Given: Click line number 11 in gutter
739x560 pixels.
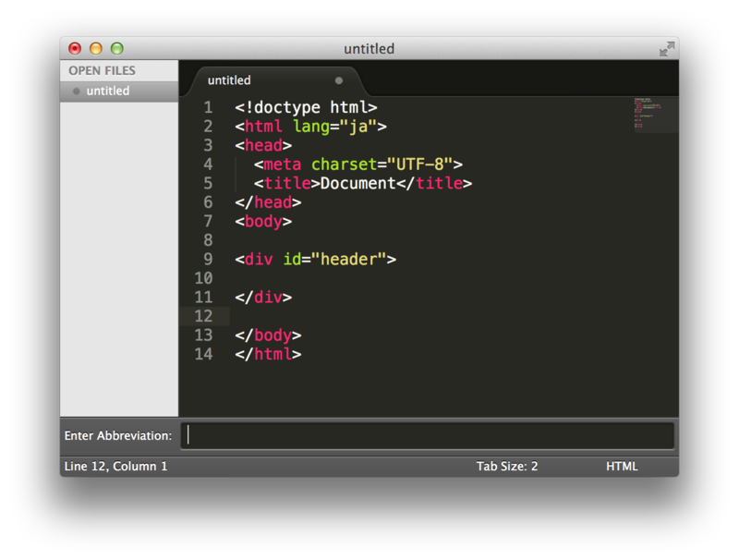Looking at the screenshot, I should [203, 297].
